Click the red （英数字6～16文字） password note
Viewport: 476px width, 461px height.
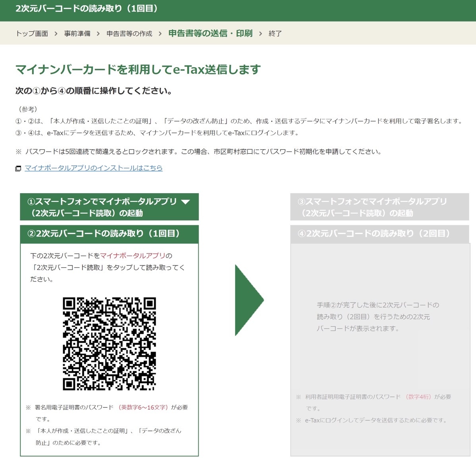(x=143, y=407)
